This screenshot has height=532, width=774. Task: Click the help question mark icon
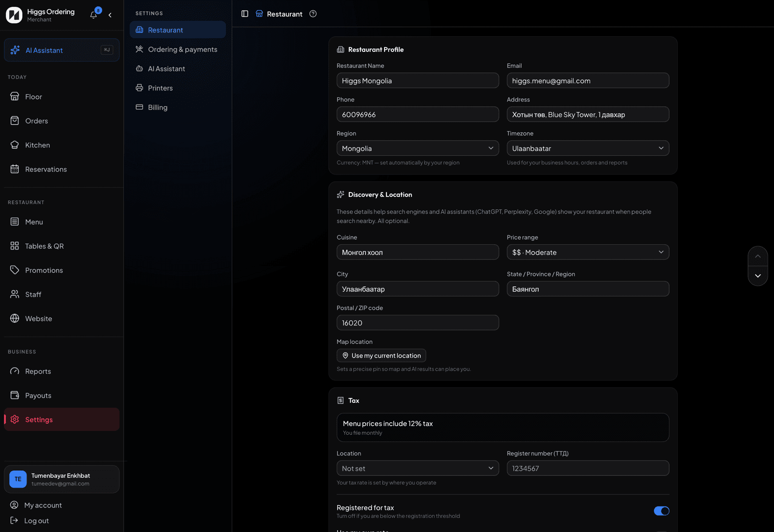pos(313,14)
